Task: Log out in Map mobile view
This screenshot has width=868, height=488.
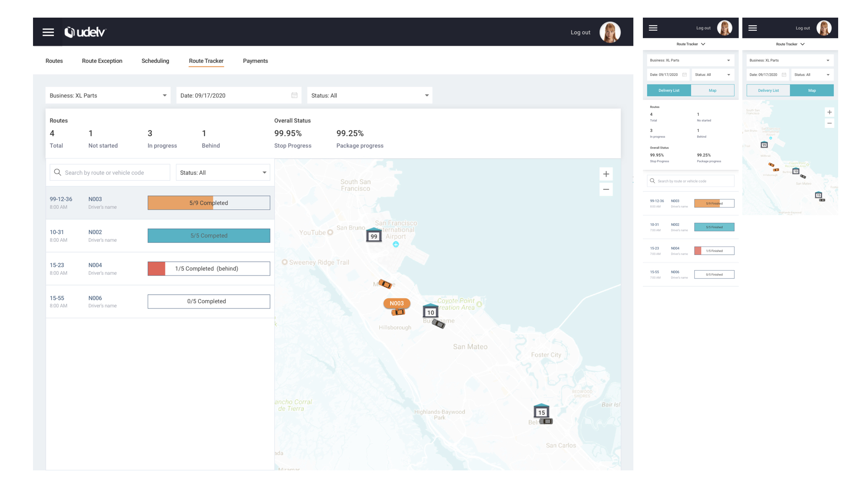Action: (803, 28)
